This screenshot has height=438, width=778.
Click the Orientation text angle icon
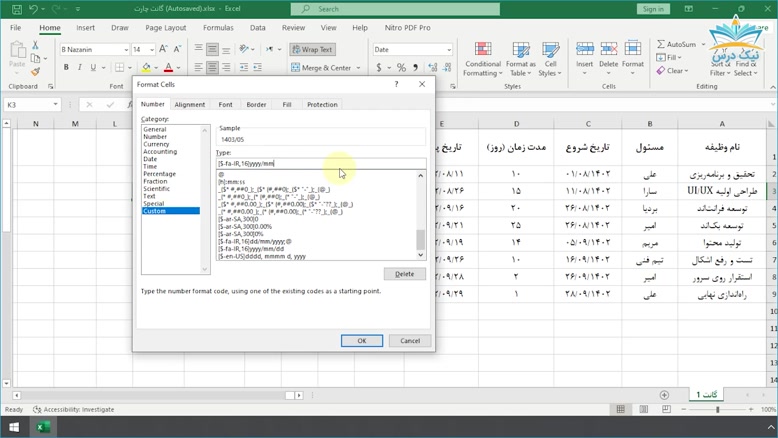244,49
